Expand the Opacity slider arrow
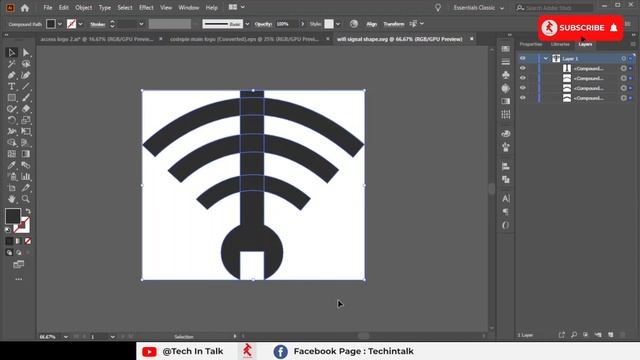The image size is (640, 360). pyautogui.click(x=302, y=24)
